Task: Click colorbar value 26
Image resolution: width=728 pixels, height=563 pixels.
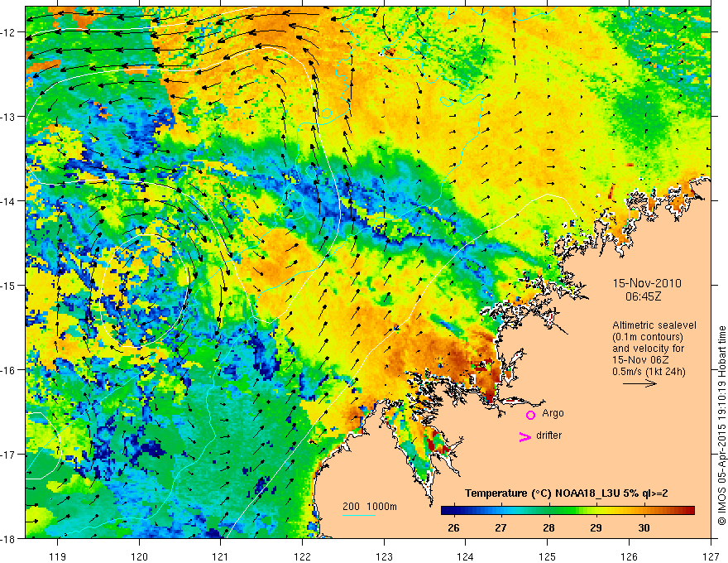Action: 453,527
